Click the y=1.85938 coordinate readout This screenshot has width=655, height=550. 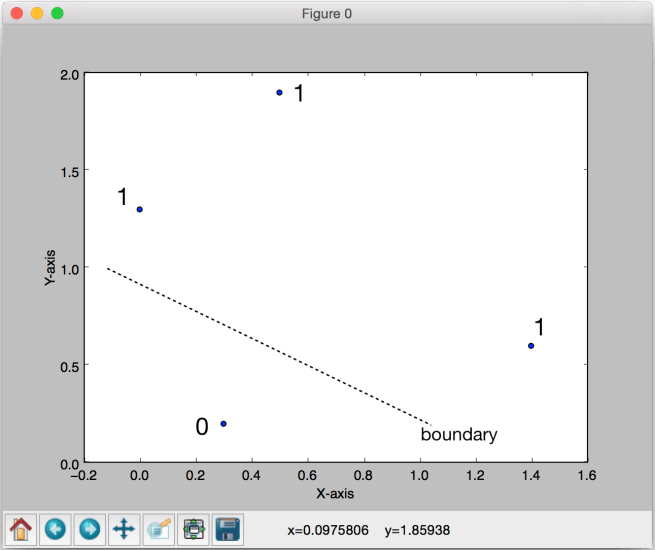point(417,530)
